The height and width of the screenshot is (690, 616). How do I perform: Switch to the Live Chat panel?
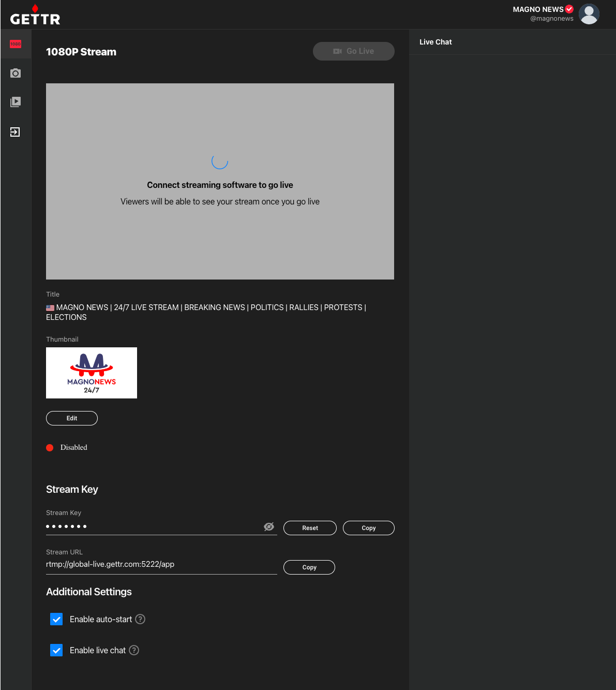click(x=435, y=42)
